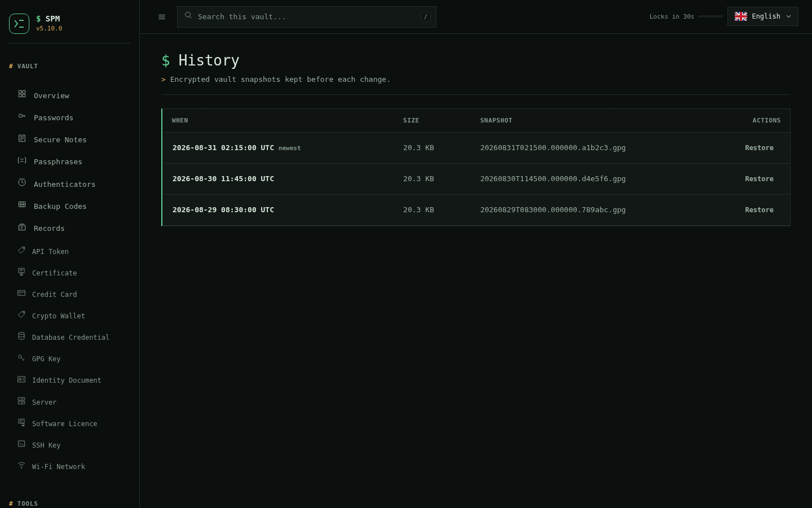Click the 2026-08-30 11:45:00 UTC timestamp
The width and height of the screenshot is (812, 508).
click(223, 179)
